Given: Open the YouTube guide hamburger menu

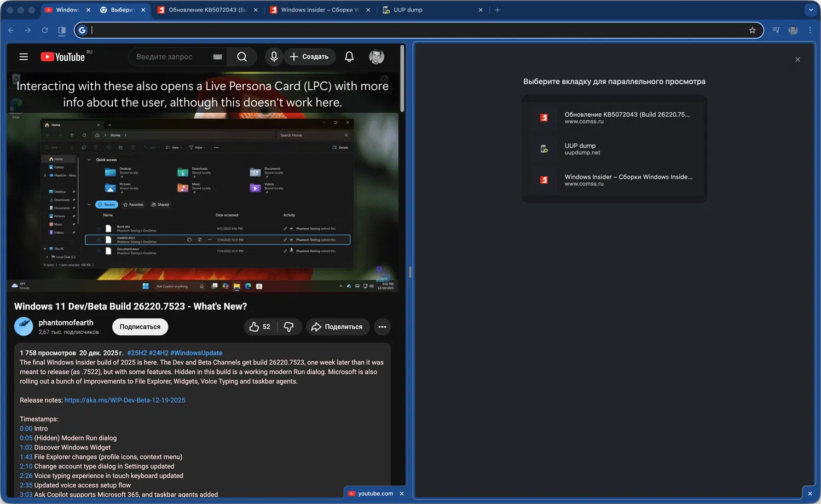Looking at the screenshot, I should tap(24, 57).
